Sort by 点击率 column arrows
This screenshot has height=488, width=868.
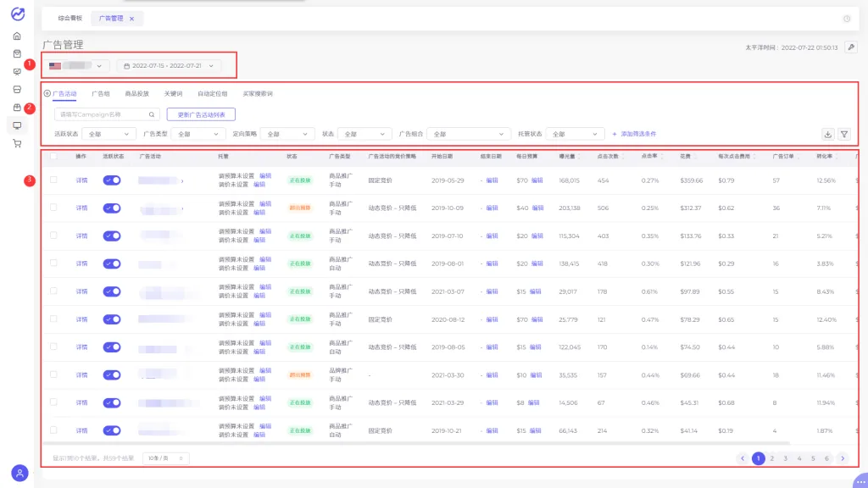coord(661,157)
